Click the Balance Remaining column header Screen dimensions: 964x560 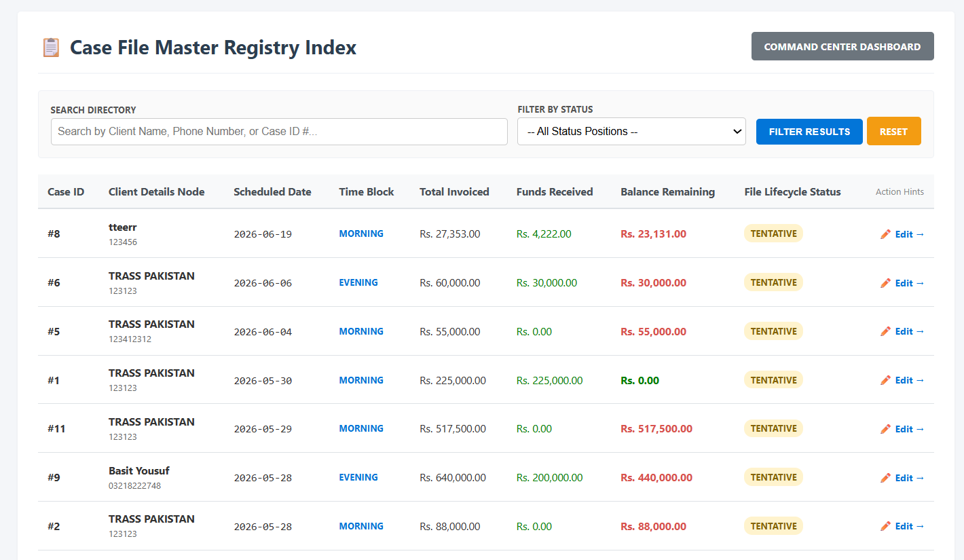point(667,192)
